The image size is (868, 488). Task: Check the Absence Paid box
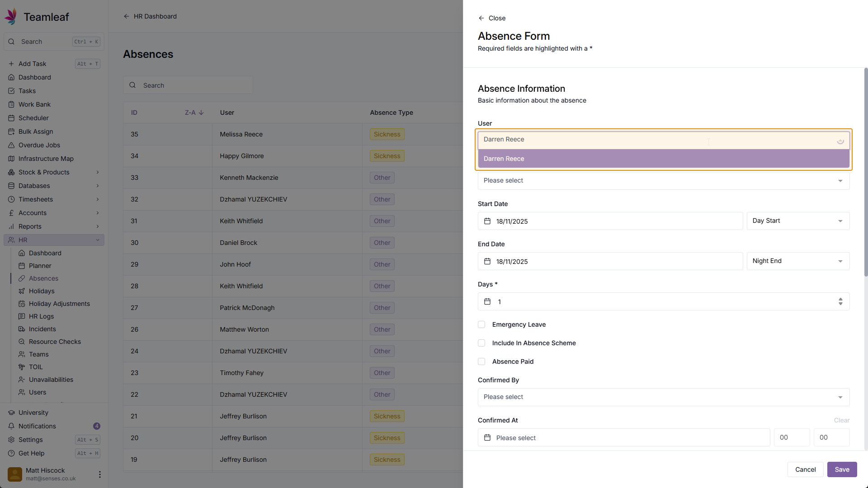point(481,361)
